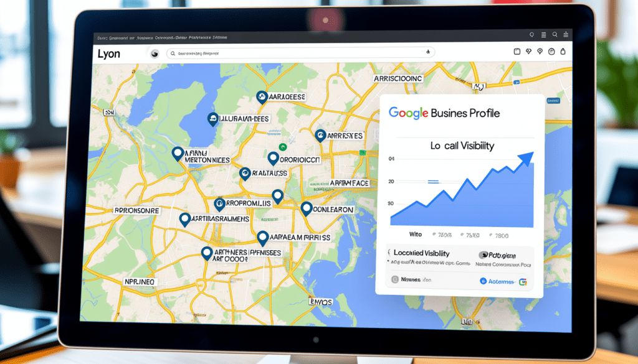Select the ARTIIIASRAUMEHS map pin
This screenshot has width=638, height=364.
tap(184, 220)
